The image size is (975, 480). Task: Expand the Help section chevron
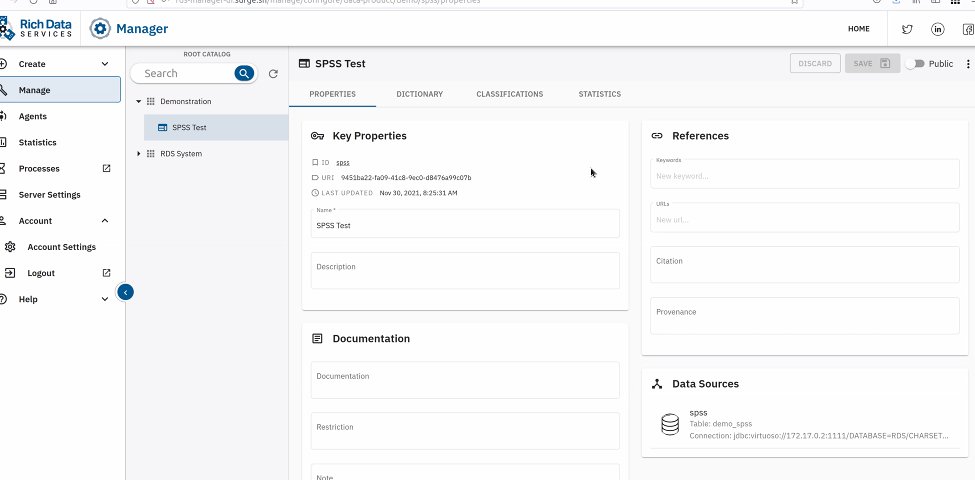104,299
